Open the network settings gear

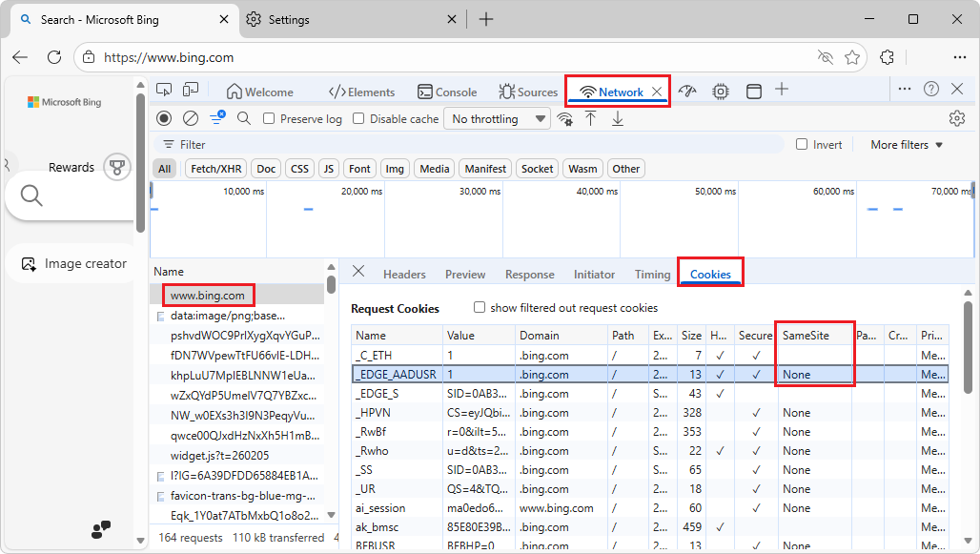pos(957,118)
